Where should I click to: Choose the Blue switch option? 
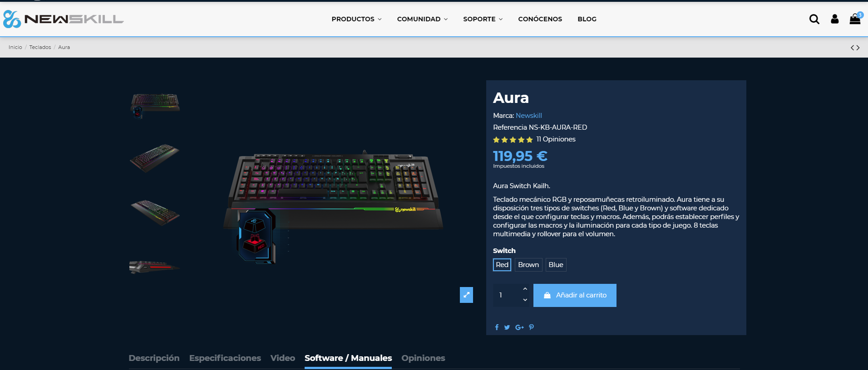(556, 265)
